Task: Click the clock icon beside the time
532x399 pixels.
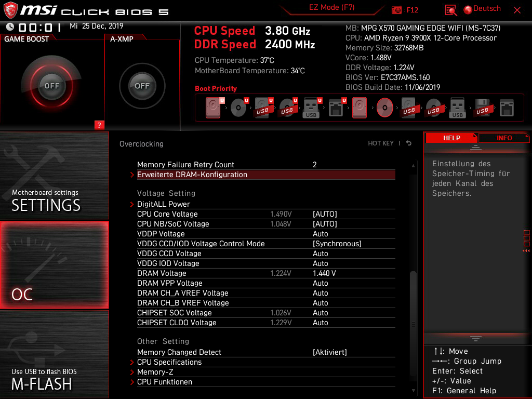Action: click(x=10, y=27)
